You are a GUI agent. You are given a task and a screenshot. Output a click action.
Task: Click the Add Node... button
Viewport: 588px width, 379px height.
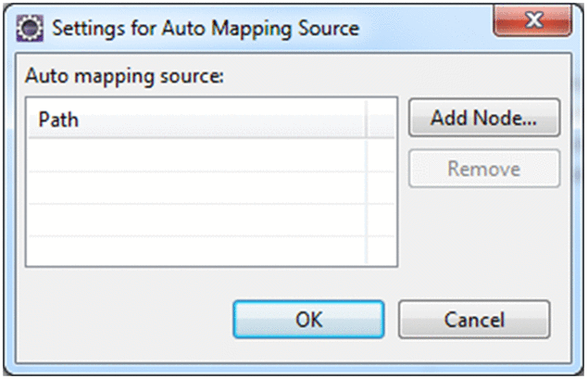tap(484, 119)
